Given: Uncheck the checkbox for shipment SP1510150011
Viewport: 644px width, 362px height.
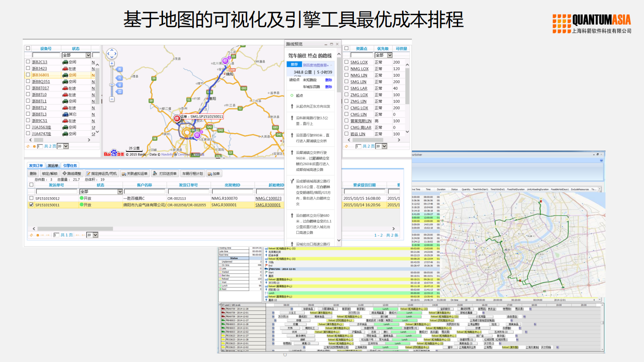Looking at the screenshot, I should [x=31, y=205].
